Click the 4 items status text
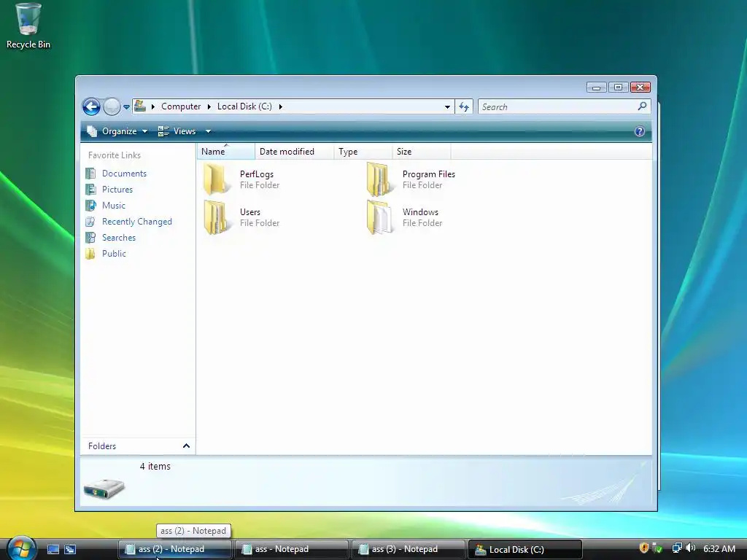 click(x=155, y=466)
